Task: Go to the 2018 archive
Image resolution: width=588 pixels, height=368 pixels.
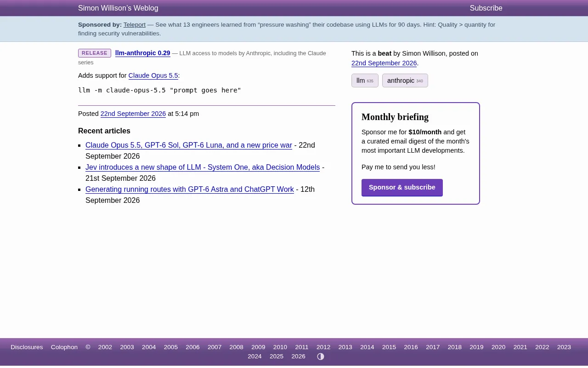Action: 455,347
